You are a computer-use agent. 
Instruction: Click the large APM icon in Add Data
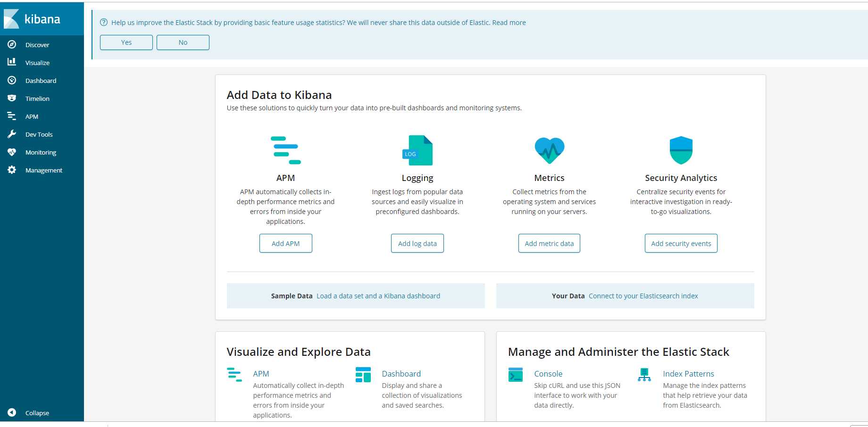[x=285, y=150]
